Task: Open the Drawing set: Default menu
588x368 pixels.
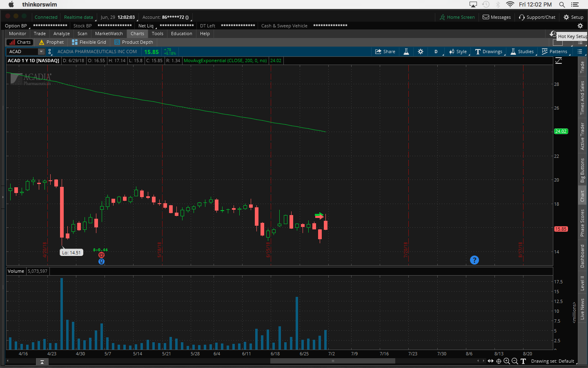Action: point(554,361)
